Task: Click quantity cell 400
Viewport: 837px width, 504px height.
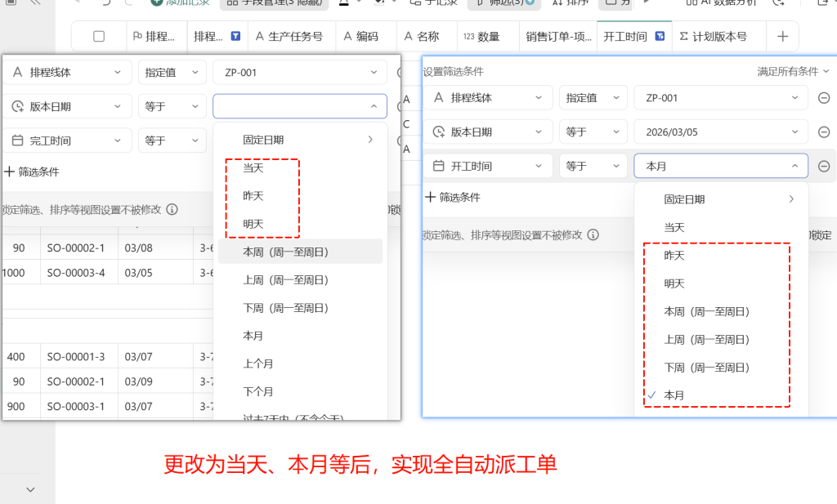Action: [20, 356]
